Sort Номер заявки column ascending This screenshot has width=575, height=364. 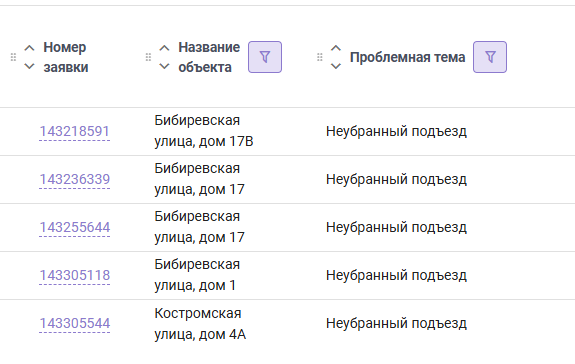point(29,48)
